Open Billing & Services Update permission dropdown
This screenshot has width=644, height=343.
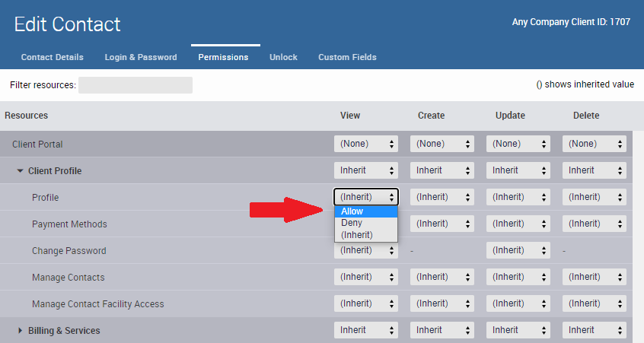coord(518,330)
